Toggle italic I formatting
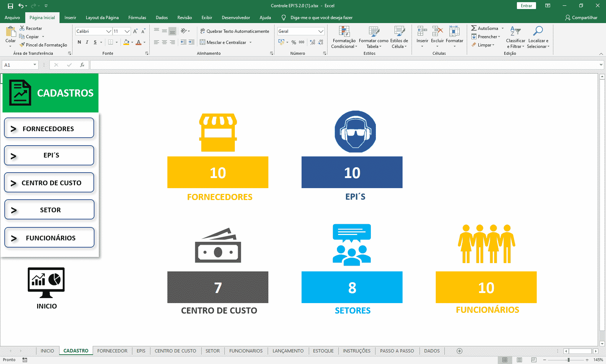The height and width of the screenshot is (364, 606). click(87, 42)
